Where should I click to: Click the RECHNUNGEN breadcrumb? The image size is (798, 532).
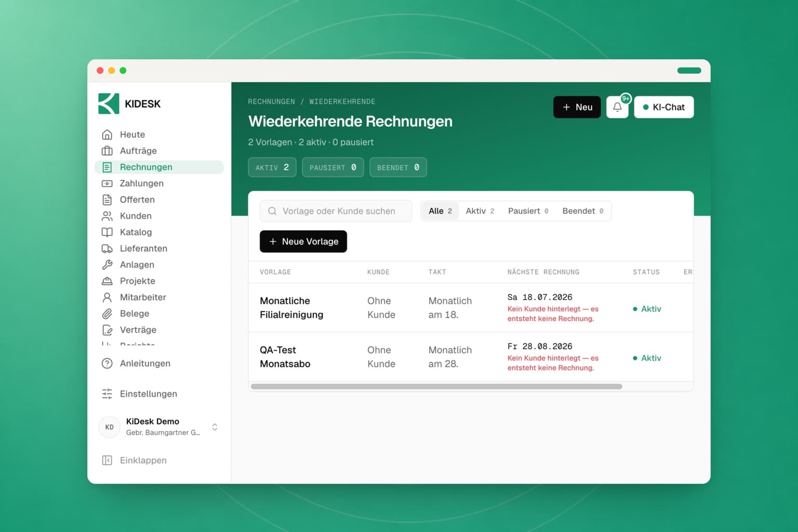[x=271, y=102]
